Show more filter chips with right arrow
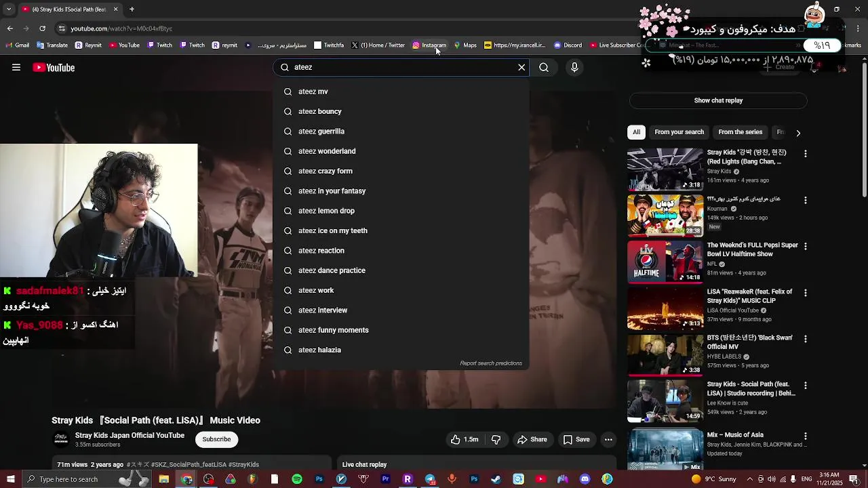This screenshot has height=488, width=868. (798, 133)
